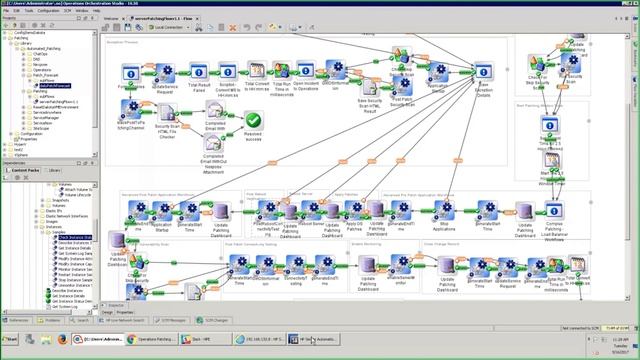Switch to the Welcome tab
This screenshot has width=640, height=360.
[x=111, y=19]
